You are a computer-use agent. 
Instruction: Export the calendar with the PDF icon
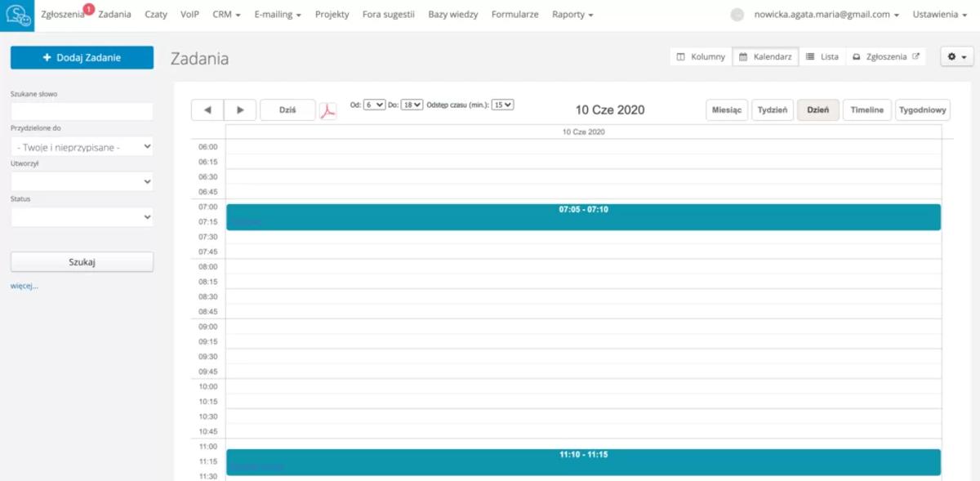[327, 110]
